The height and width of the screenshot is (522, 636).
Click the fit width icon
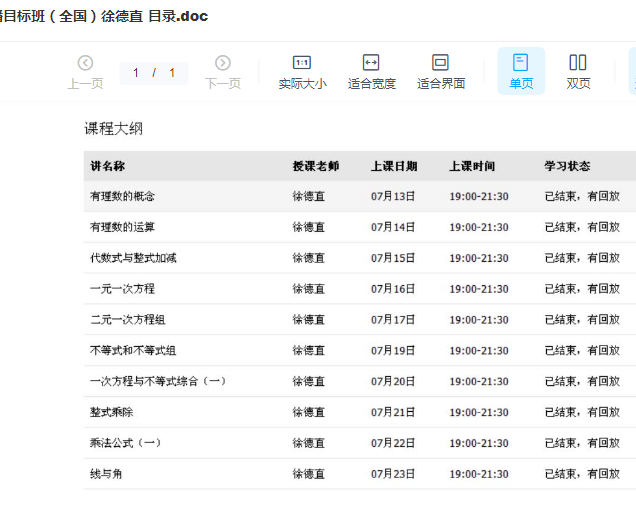[371, 63]
